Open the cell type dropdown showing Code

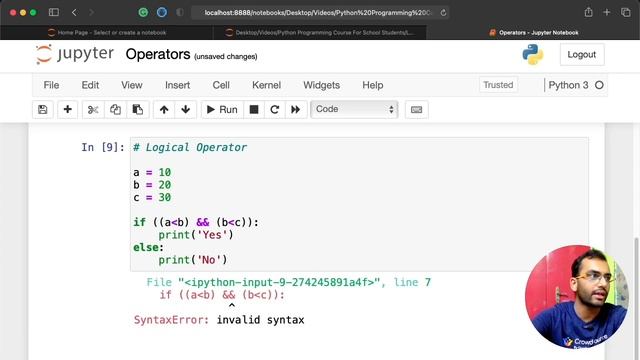pos(354,109)
